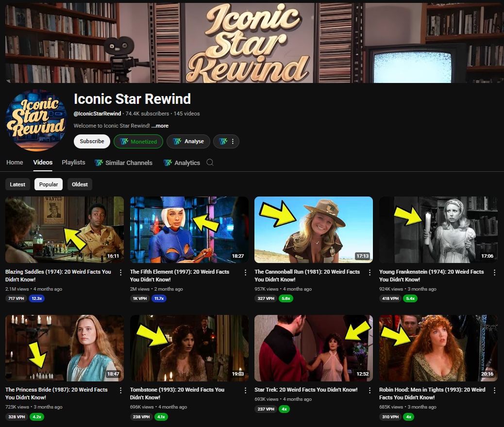
Task: Click the Subscribe button
Action: (92, 142)
